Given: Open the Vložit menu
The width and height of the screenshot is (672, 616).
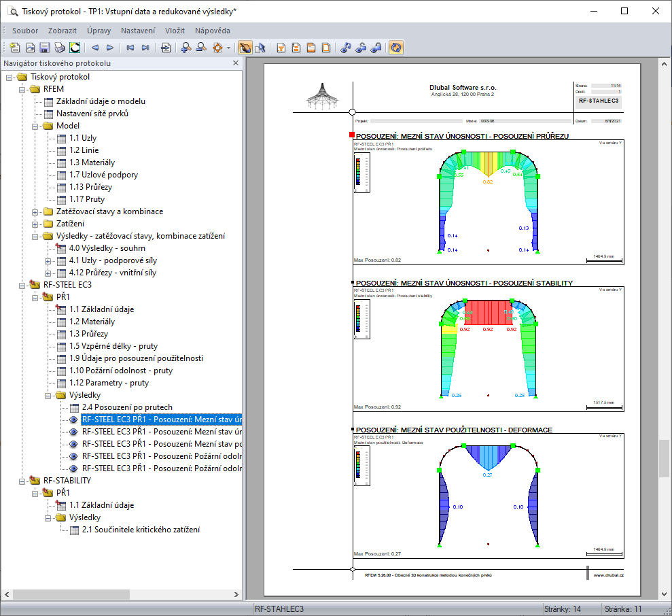Looking at the screenshot, I should click(x=175, y=31).
